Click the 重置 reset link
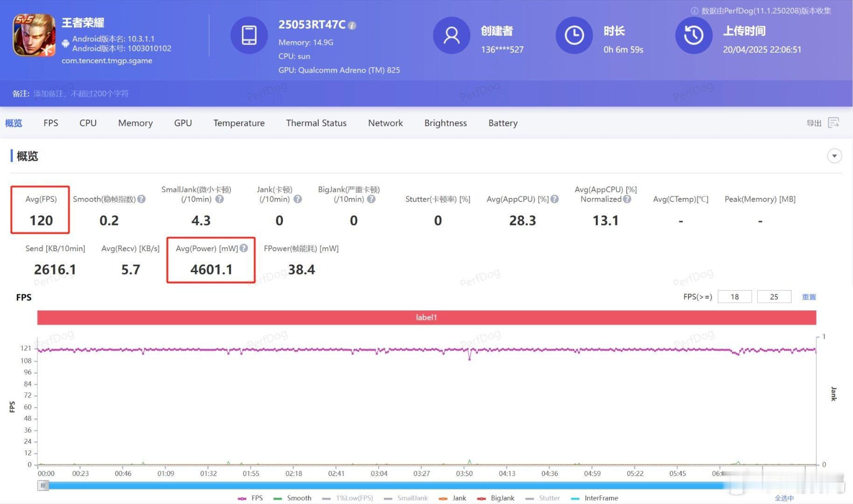This screenshot has width=853, height=504. 809,297
